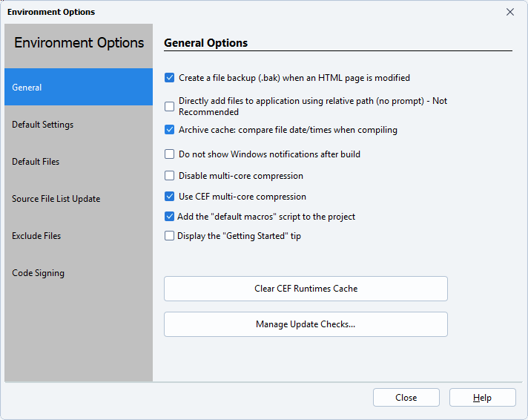Viewport: 528px width, 420px height.
Task: Go to Exclude Files section
Action: 78,236
